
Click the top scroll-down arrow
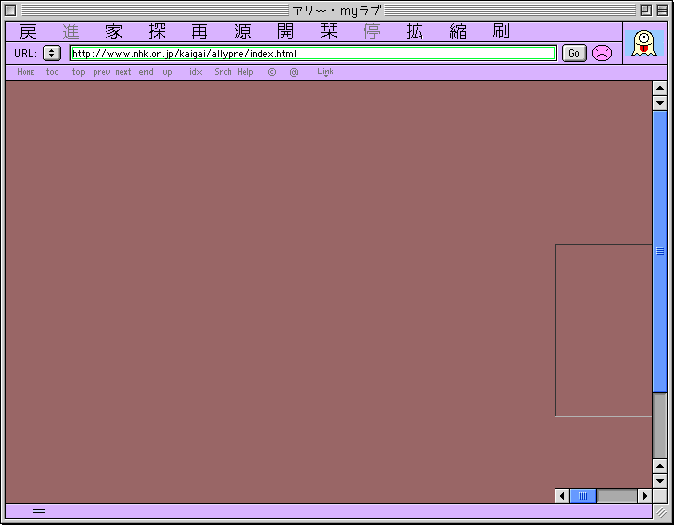click(x=660, y=103)
